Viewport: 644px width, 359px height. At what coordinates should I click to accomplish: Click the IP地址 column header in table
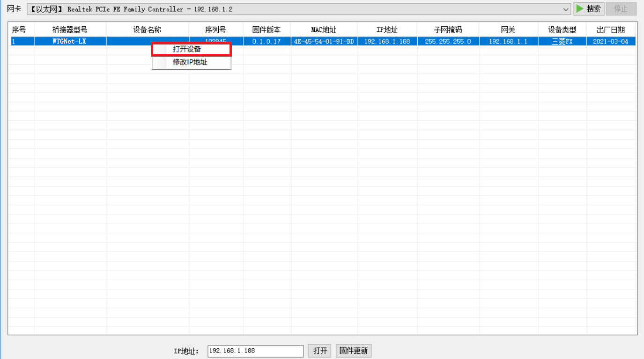(x=387, y=29)
